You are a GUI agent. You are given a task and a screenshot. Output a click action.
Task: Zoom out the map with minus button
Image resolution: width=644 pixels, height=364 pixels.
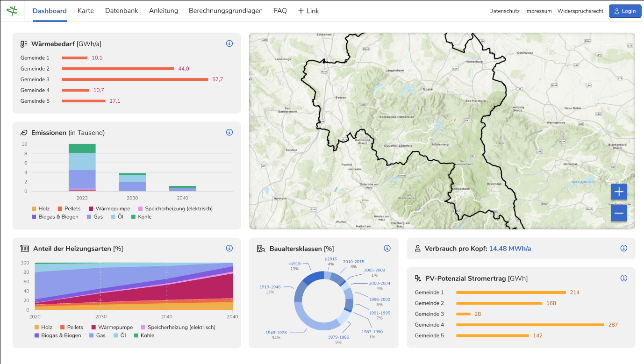[x=619, y=214]
